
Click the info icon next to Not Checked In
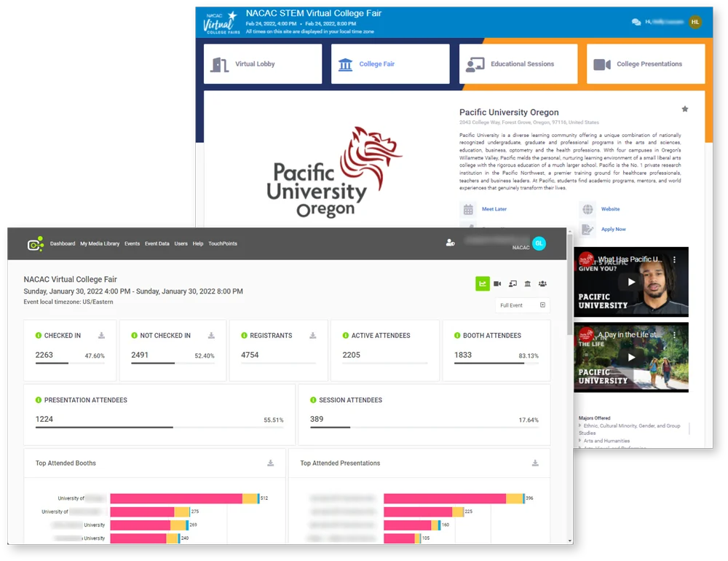click(x=134, y=335)
